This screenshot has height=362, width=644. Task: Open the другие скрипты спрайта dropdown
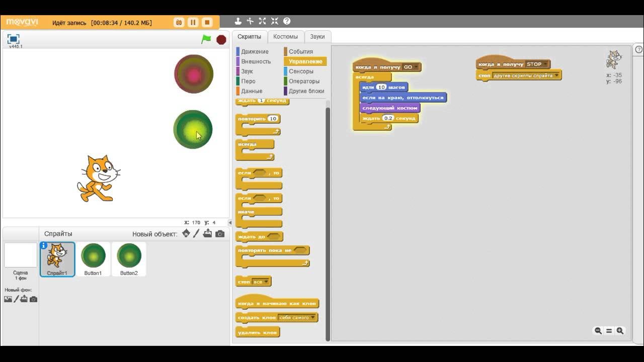526,76
